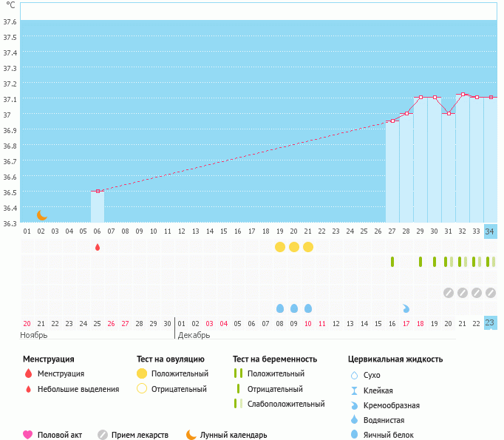Click the pink heart Половой акт legend icon

point(28,435)
